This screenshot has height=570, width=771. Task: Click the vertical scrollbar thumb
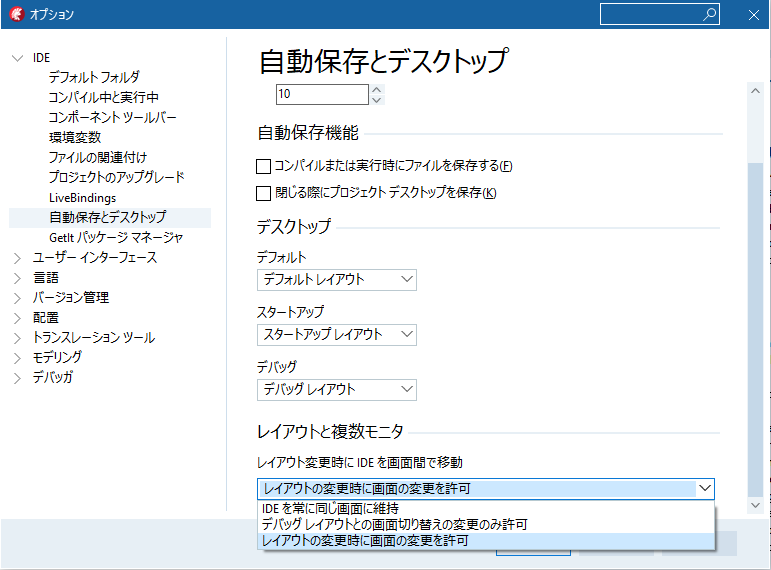coord(755,330)
